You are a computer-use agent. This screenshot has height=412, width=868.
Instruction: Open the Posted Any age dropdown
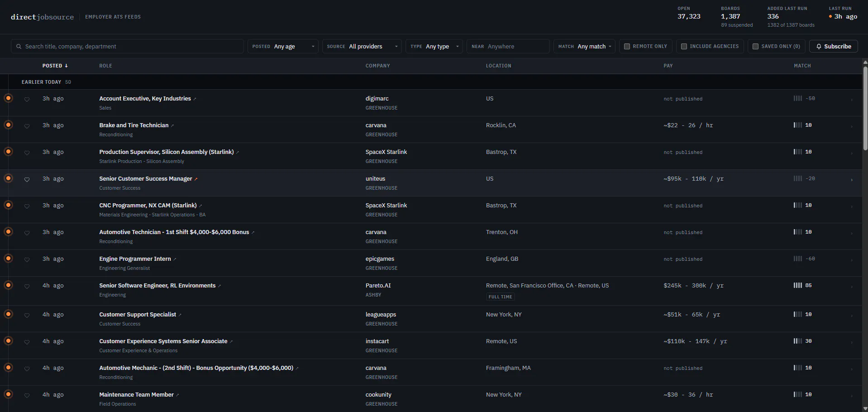(x=283, y=46)
